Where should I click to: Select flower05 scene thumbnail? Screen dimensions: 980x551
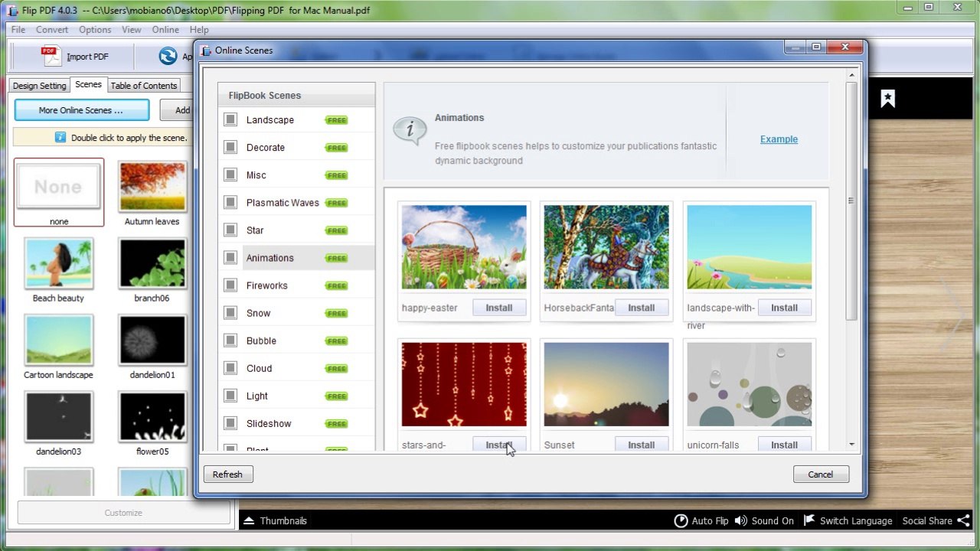click(152, 416)
